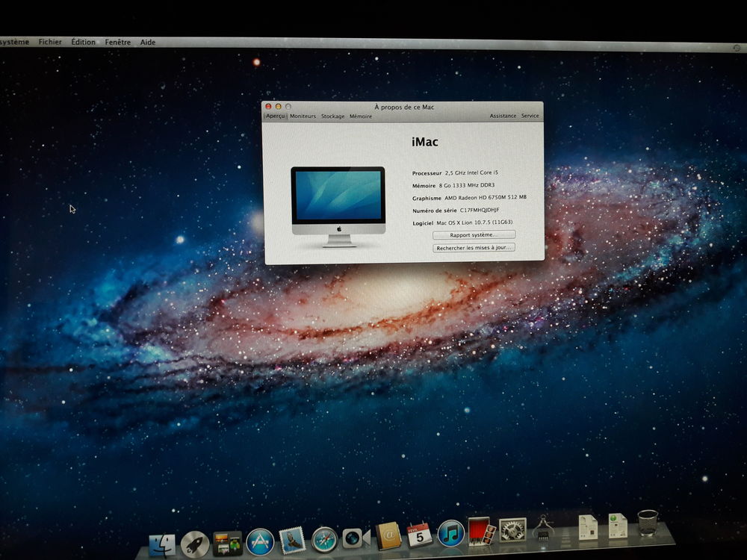The image size is (747, 560).
Task: Open the Fichier menu
Action: tap(50, 42)
